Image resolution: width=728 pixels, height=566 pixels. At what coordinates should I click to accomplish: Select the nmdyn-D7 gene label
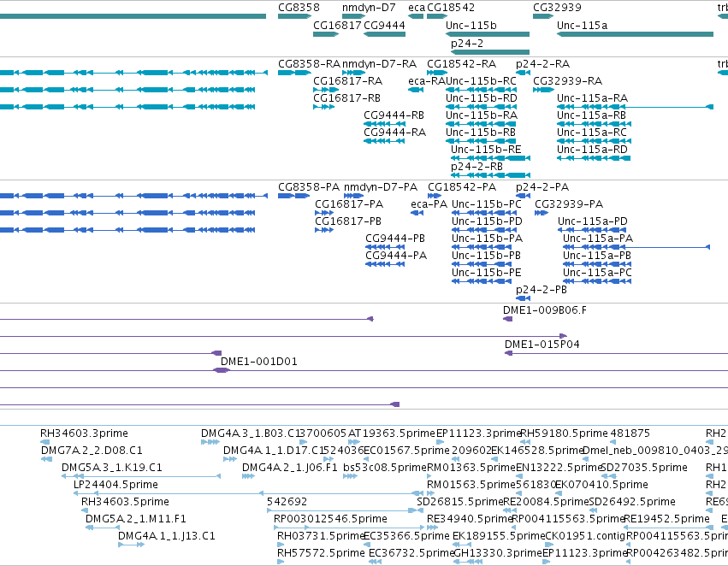[x=369, y=8]
